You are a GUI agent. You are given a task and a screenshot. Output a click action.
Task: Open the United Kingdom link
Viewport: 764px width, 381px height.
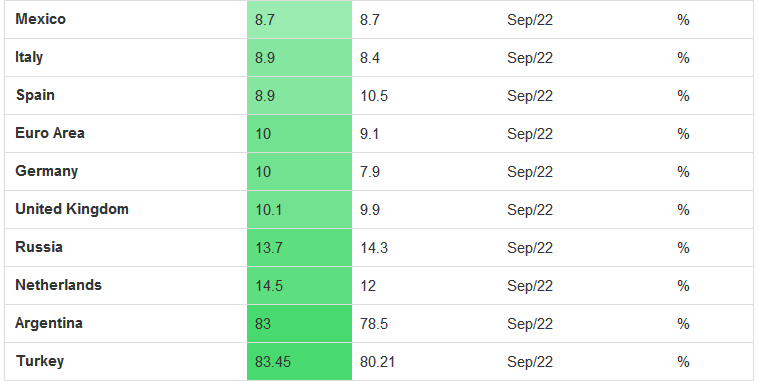(72, 210)
